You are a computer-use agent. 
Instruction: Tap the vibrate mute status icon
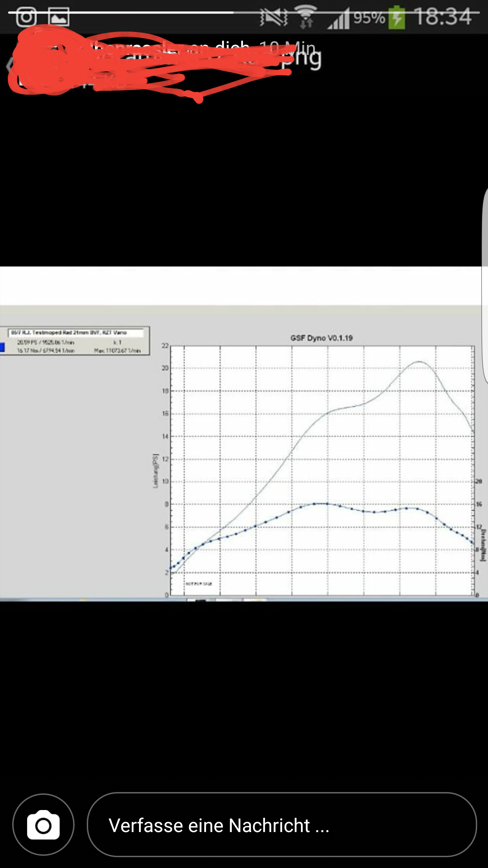[x=274, y=17]
